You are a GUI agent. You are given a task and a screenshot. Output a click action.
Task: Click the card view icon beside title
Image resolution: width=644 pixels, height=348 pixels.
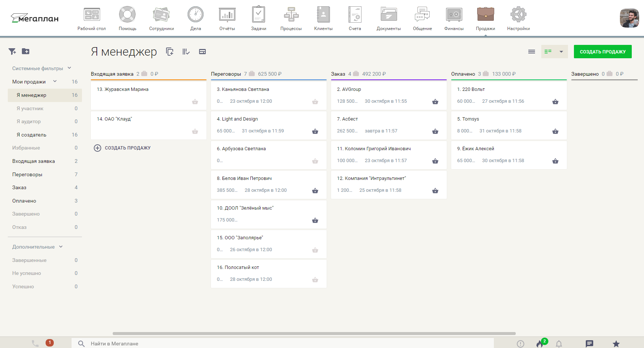coord(202,52)
